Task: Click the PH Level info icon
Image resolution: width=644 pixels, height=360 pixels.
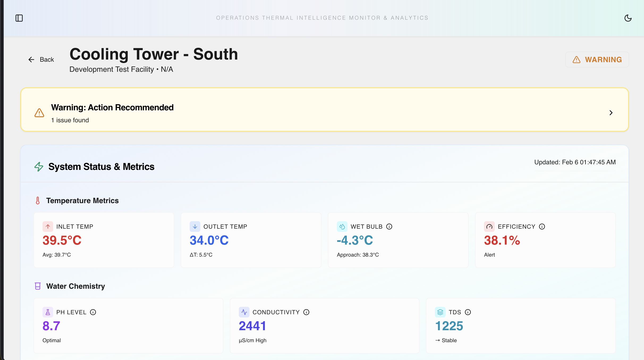Action: 93,312
